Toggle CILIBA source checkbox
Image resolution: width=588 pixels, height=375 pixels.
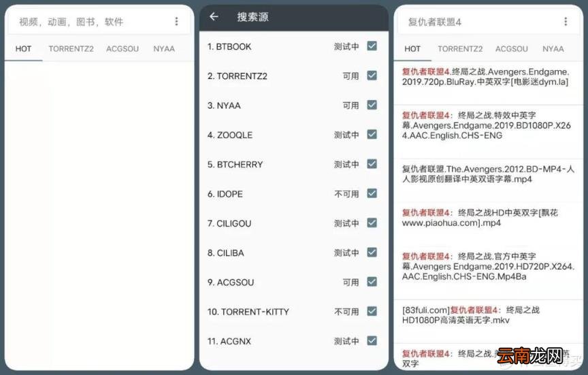click(x=372, y=252)
